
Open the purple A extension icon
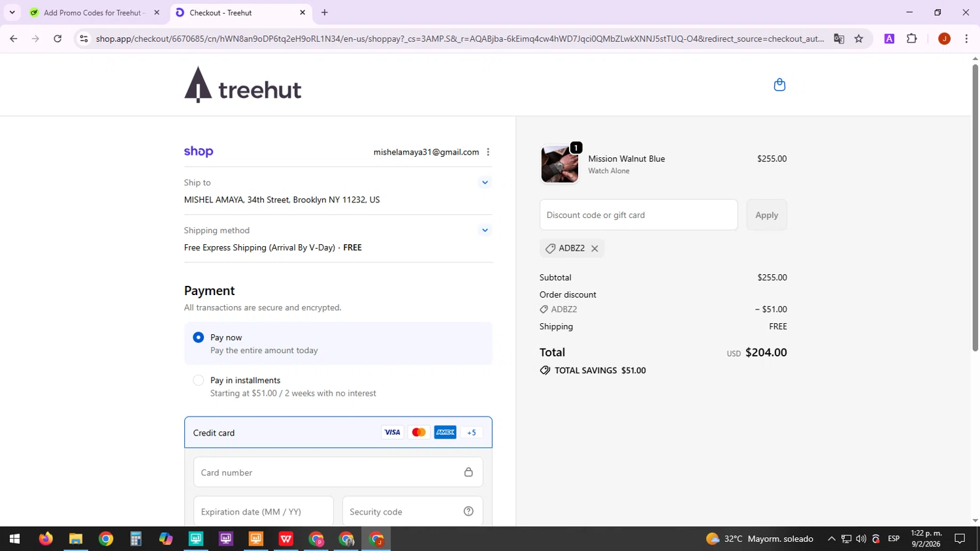pyautogui.click(x=889, y=39)
